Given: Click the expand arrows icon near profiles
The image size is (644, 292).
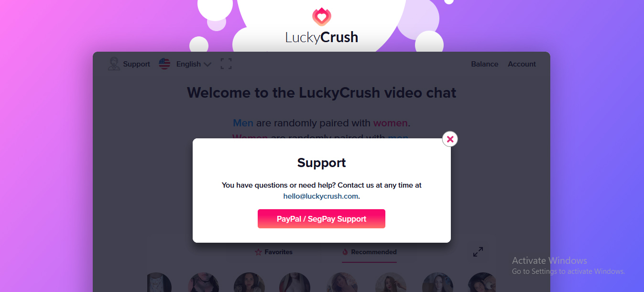Looking at the screenshot, I should click(478, 251).
